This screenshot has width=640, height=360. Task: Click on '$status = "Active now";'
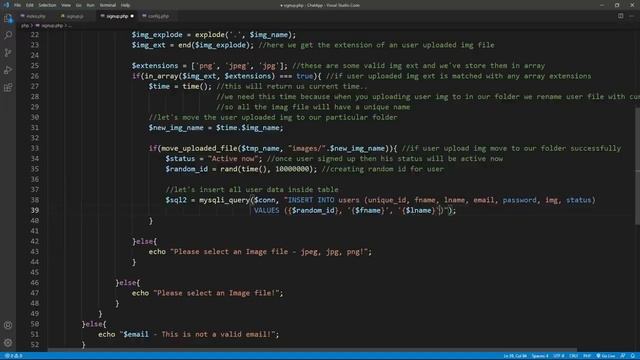pos(213,159)
